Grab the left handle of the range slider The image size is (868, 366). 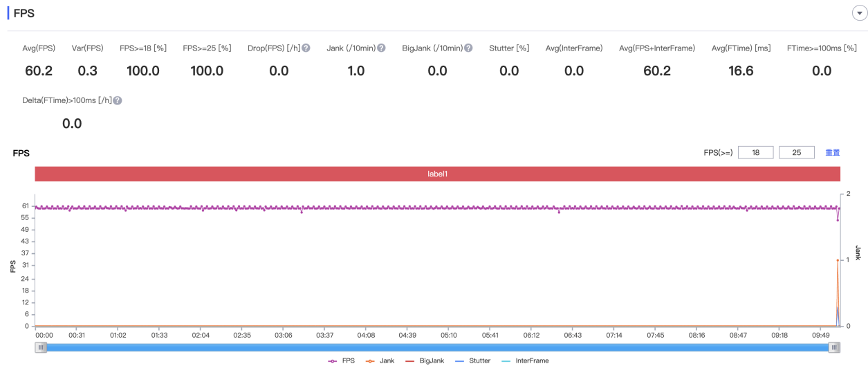click(x=41, y=347)
